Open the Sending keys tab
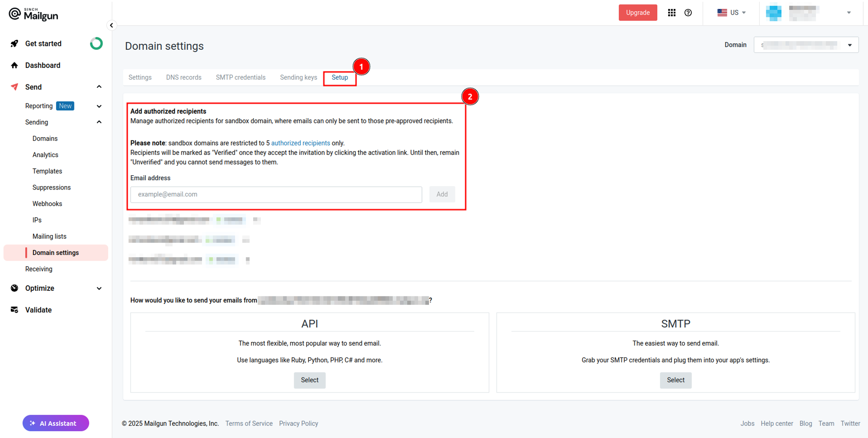The image size is (868, 438). click(298, 77)
